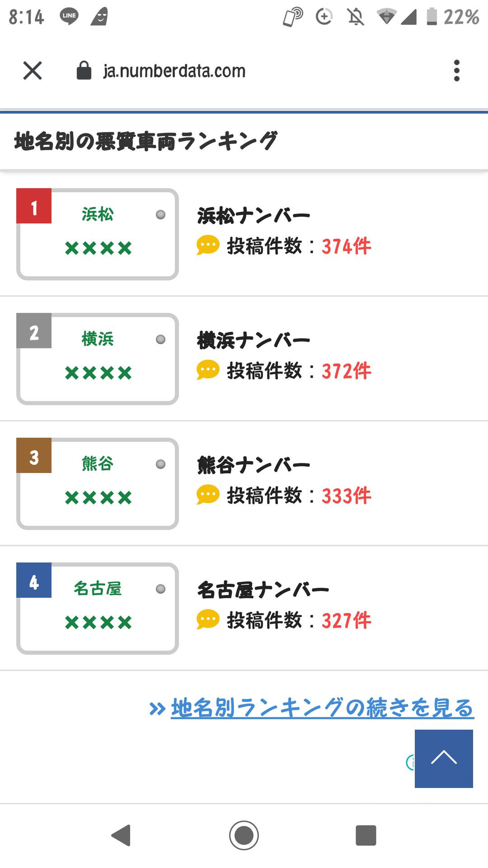Tap the comment bubble icon beside 327件

(208, 619)
